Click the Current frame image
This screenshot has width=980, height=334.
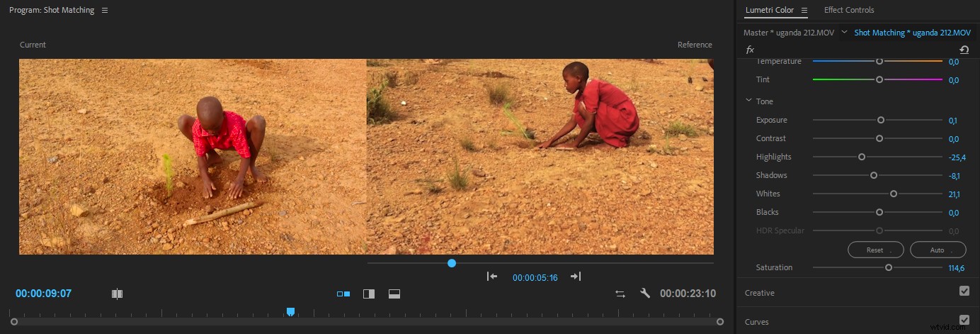point(193,157)
